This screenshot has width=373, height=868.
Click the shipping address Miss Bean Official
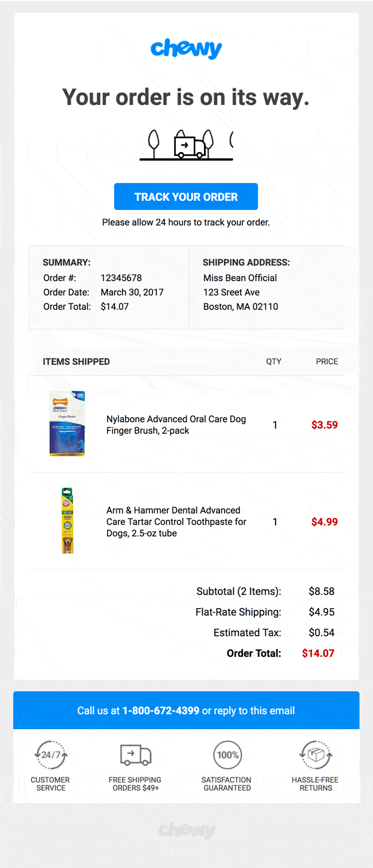239,278
